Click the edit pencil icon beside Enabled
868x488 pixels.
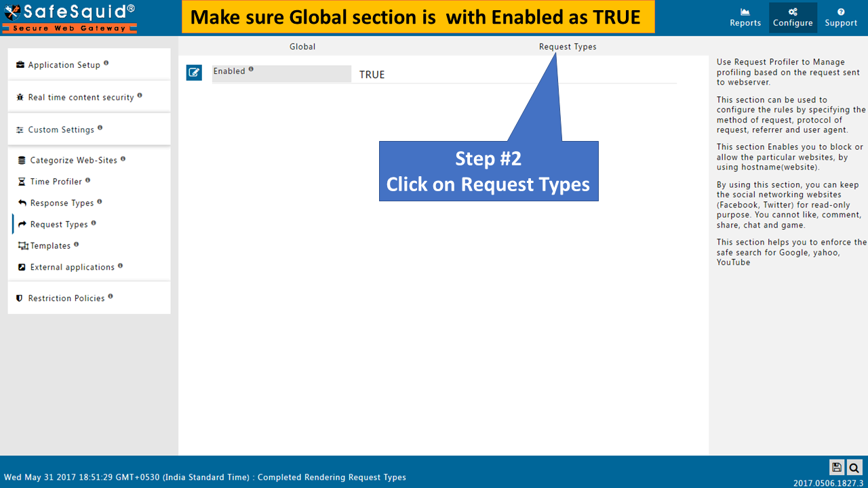194,73
